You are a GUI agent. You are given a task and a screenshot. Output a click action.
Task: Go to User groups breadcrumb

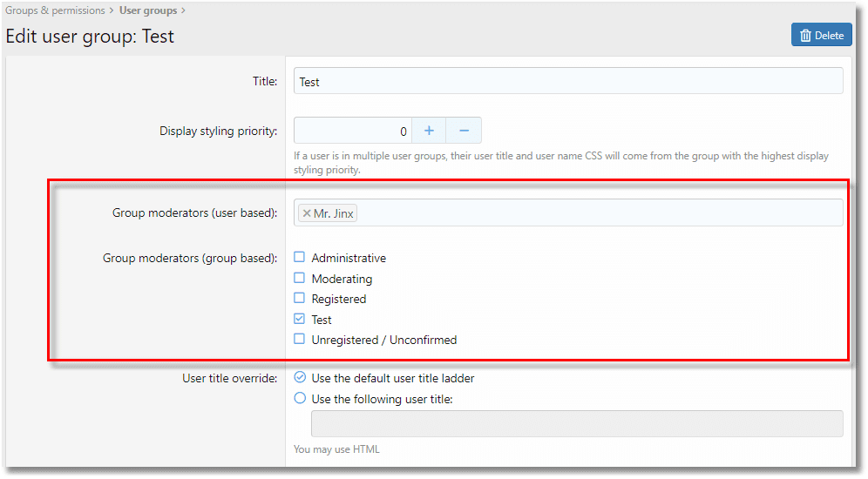147,10
